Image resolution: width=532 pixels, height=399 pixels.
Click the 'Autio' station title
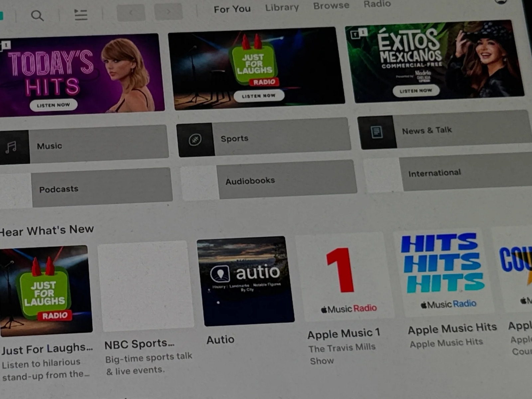[220, 340]
